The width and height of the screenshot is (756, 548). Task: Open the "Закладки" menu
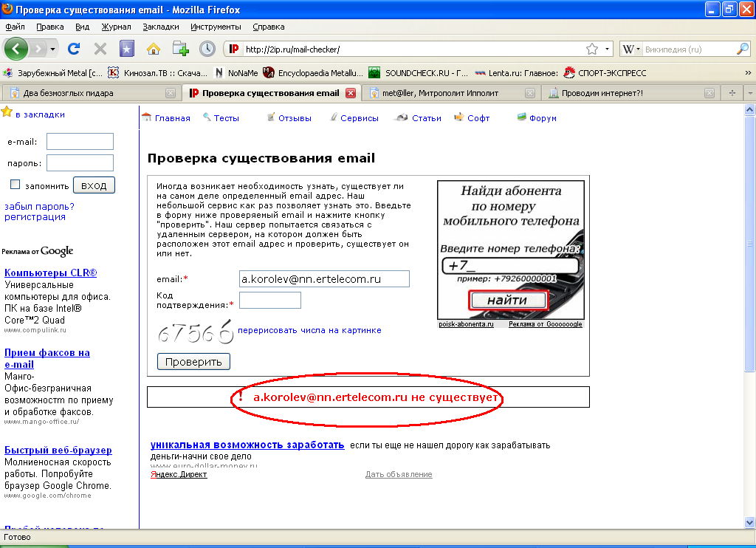coord(161,27)
